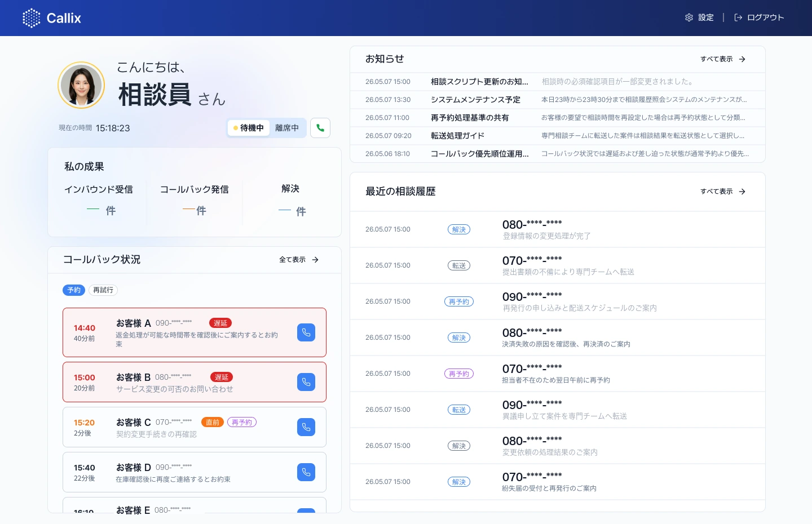Click the 提出書類の不備により専門チームへ転送 history entry
This screenshot has width=812, height=524.
pos(558,265)
